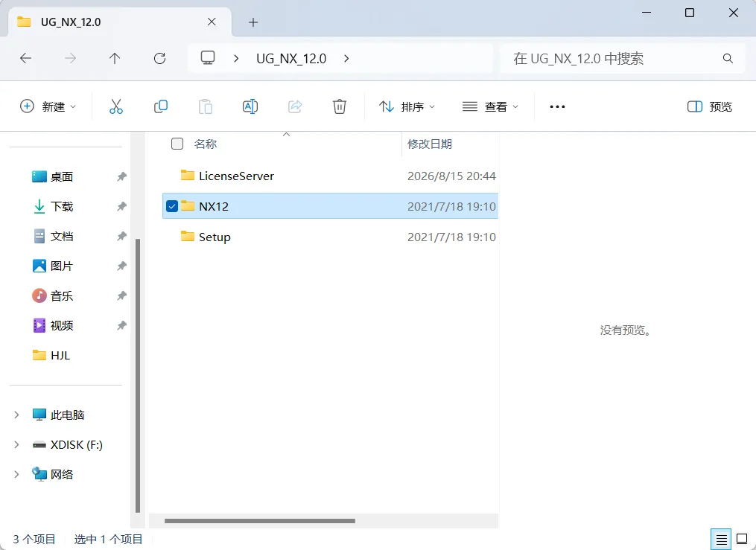The image size is (756, 550).
Task: Click the computer icon in address bar
Action: [x=208, y=58]
